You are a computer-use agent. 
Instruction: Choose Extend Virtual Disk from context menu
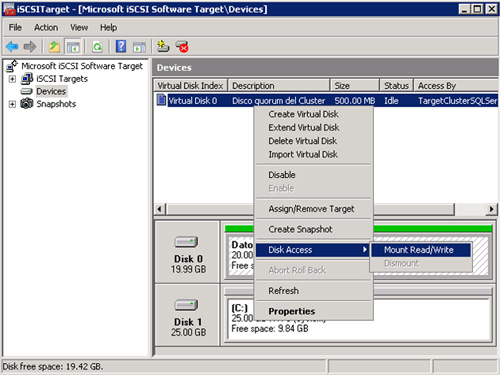point(314,128)
